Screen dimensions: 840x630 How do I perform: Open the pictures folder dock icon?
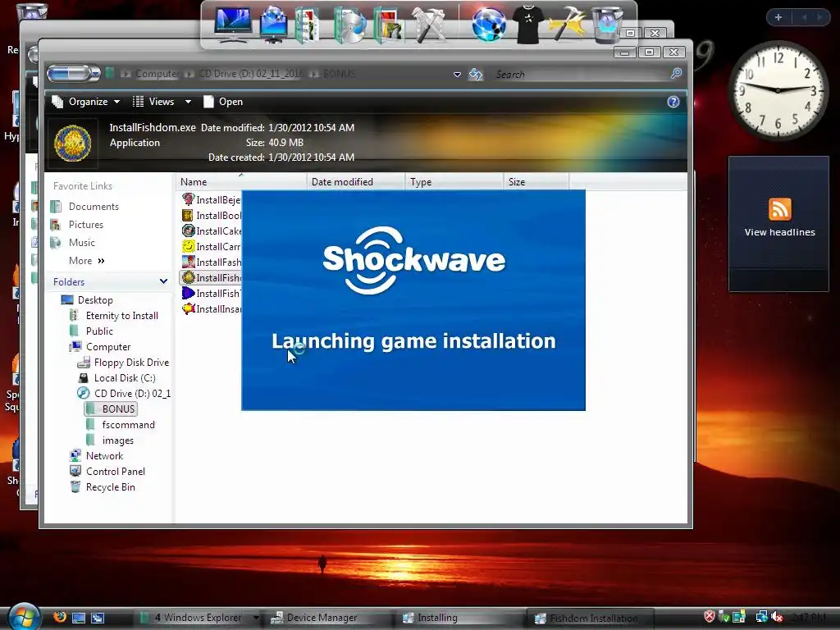point(388,25)
